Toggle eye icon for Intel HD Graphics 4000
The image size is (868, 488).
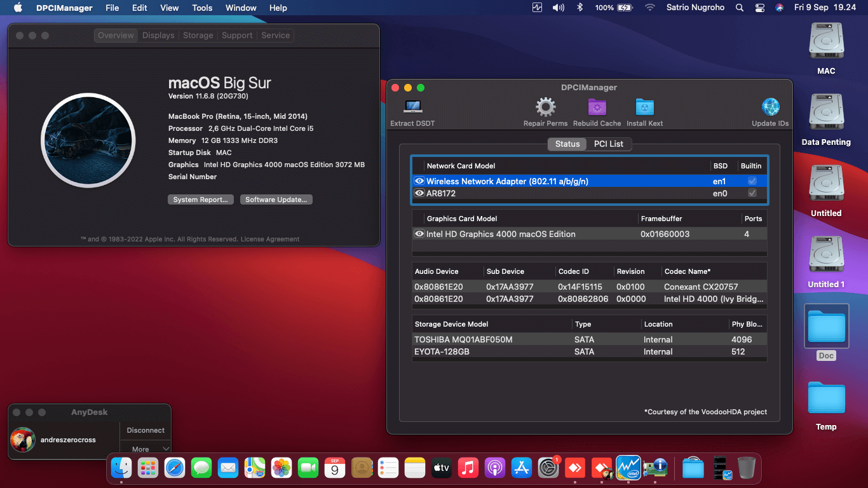tap(419, 234)
